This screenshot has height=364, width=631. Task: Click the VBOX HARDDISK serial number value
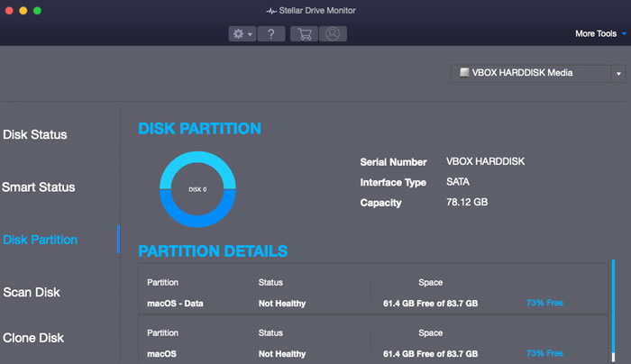pos(485,161)
